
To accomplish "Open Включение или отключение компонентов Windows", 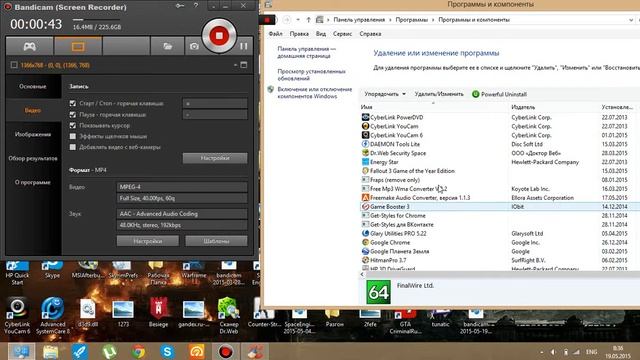I will tap(314, 93).
